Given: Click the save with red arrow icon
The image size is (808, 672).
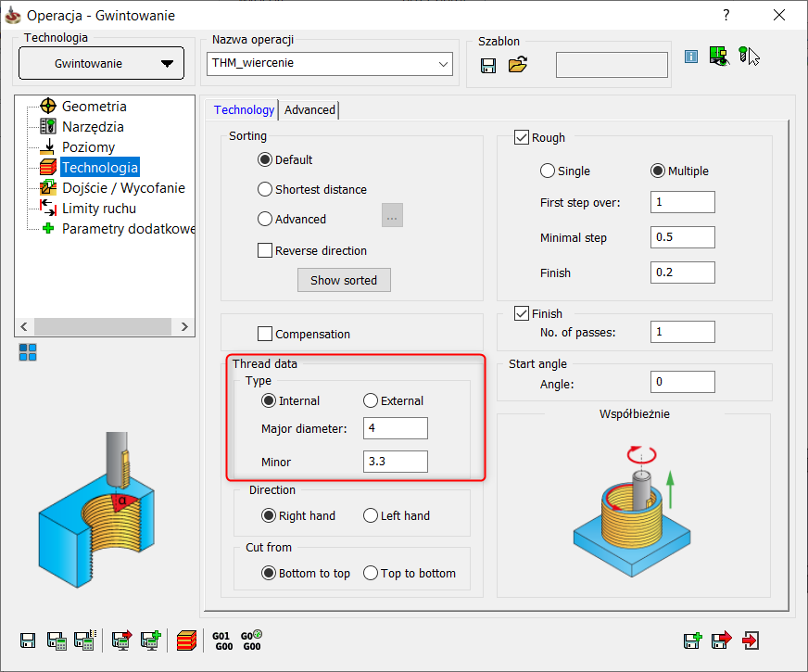Looking at the screenshot, I should (x=722, y=640).
